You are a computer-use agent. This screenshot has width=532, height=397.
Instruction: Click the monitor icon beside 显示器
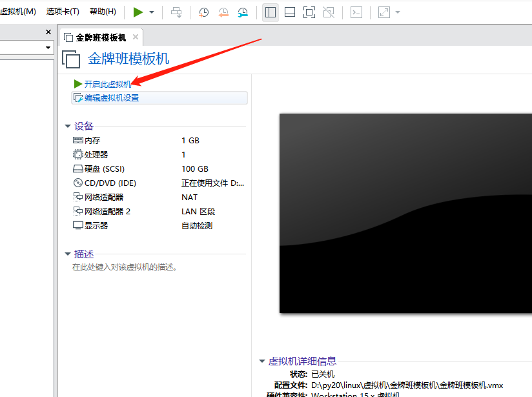pos(78,225)
